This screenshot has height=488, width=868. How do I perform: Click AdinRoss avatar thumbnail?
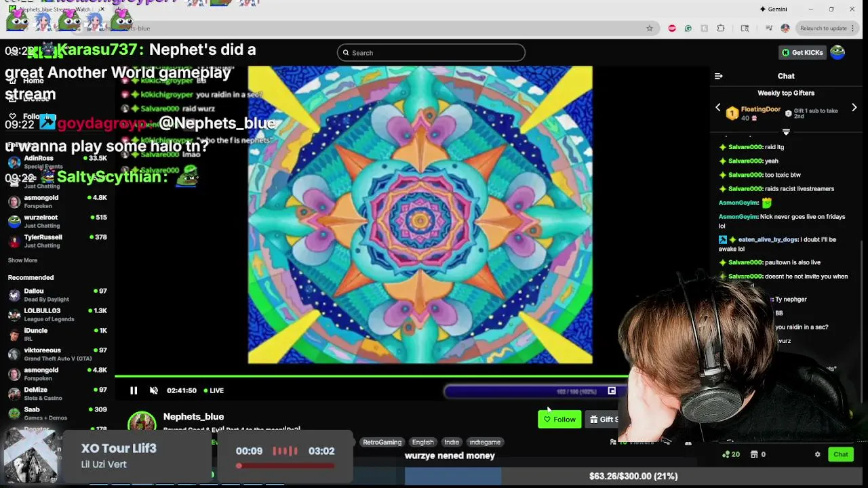pyautogui.click(x=14, y=162)
